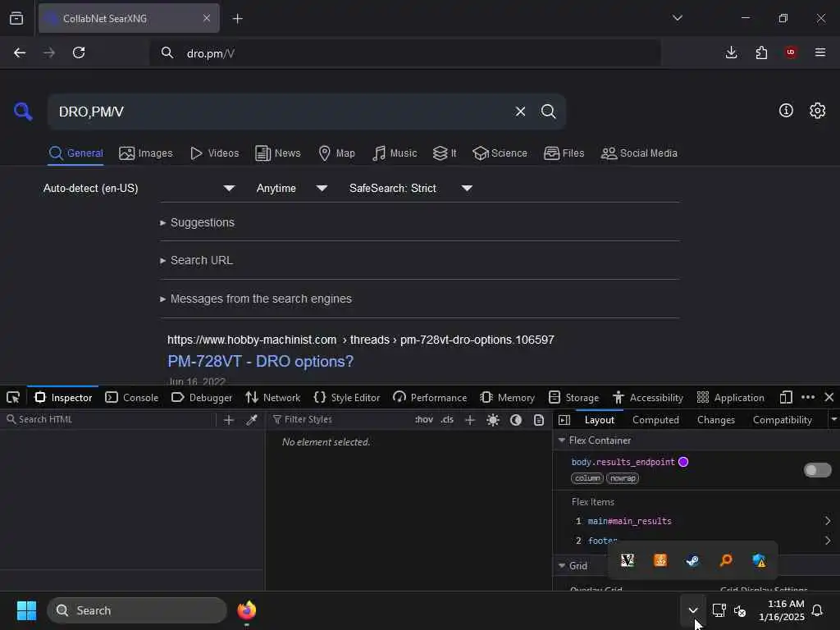840x630 pixels.
Task: Click the purple flex color swatch
Action: pyautogui.click(x=683, y=462)
